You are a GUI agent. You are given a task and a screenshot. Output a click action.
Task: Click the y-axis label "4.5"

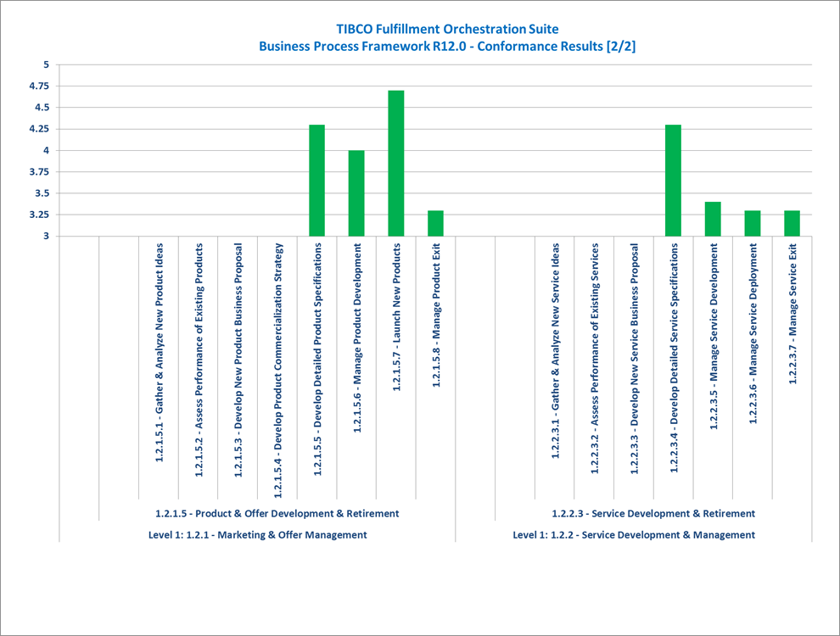click(42, 108)
